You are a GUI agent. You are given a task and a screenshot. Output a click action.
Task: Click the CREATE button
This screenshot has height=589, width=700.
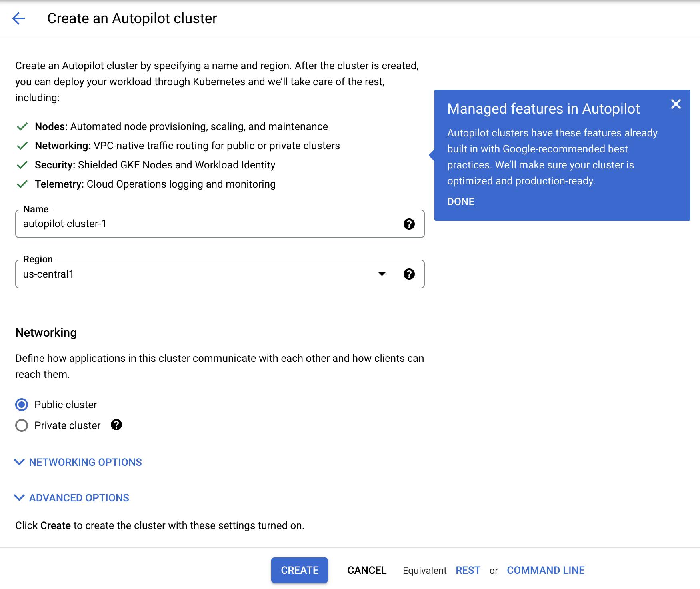(299, 570)
